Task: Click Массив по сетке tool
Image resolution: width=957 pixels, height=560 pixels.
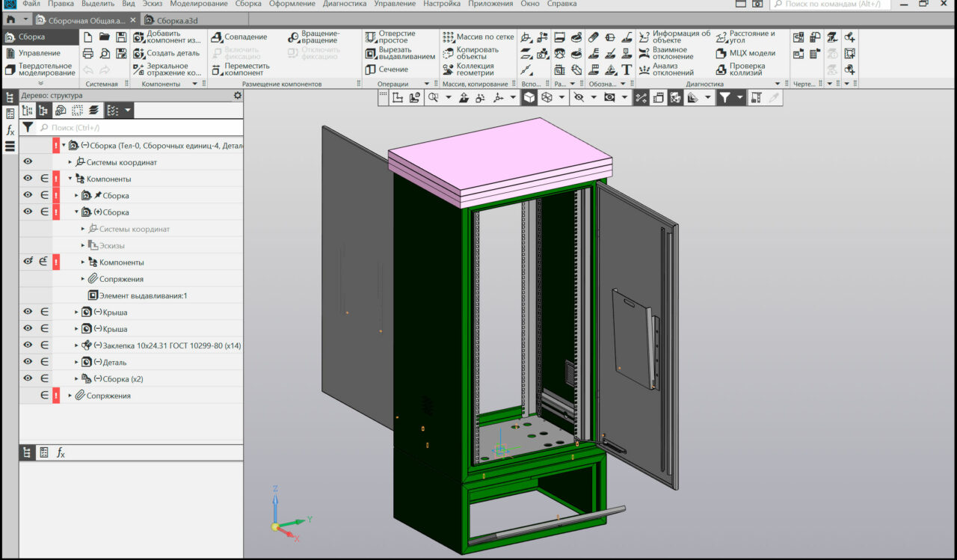Action: 478,37
